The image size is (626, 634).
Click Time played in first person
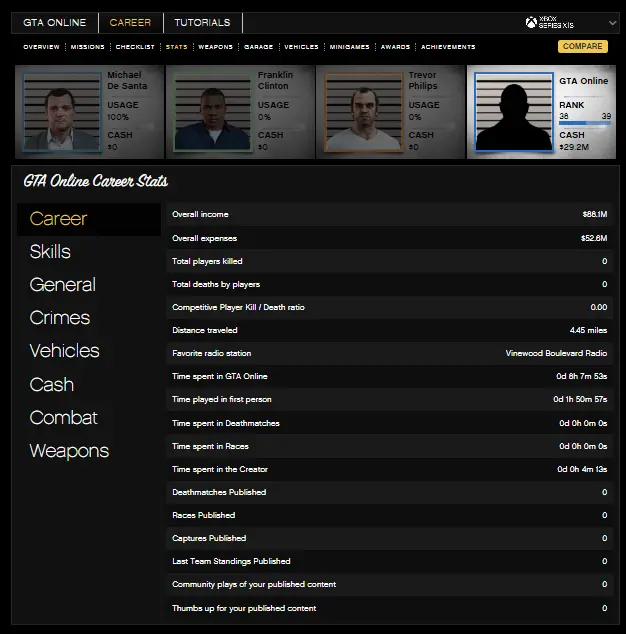[x=222, y=399]
